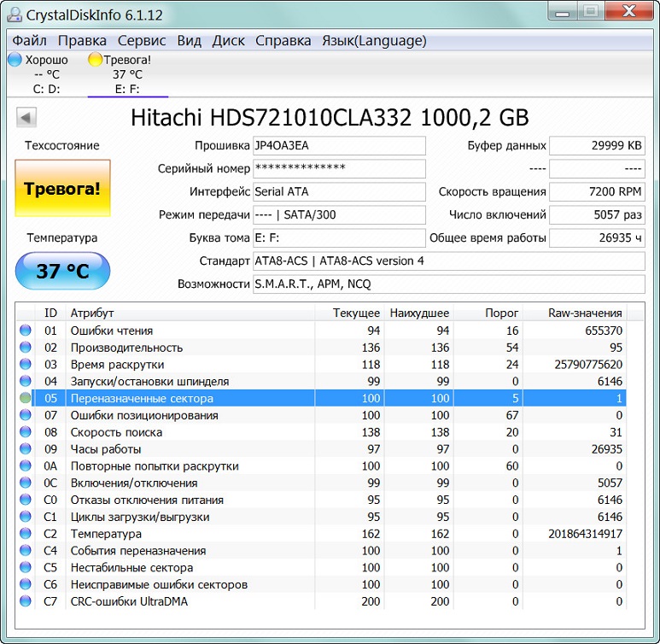Screen dimensions: 660x644
Task: Click Общее время работы value 26935 ч
Action: (x=598, y=238)
